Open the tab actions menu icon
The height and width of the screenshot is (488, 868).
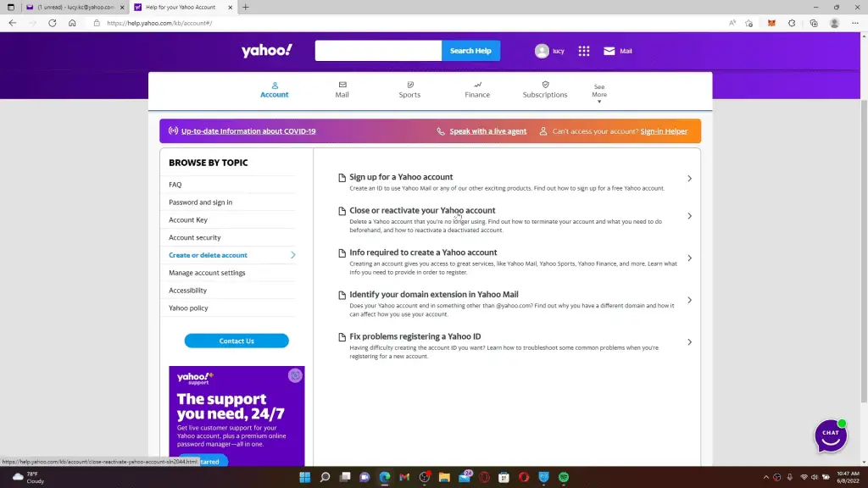tap(10, 7)
